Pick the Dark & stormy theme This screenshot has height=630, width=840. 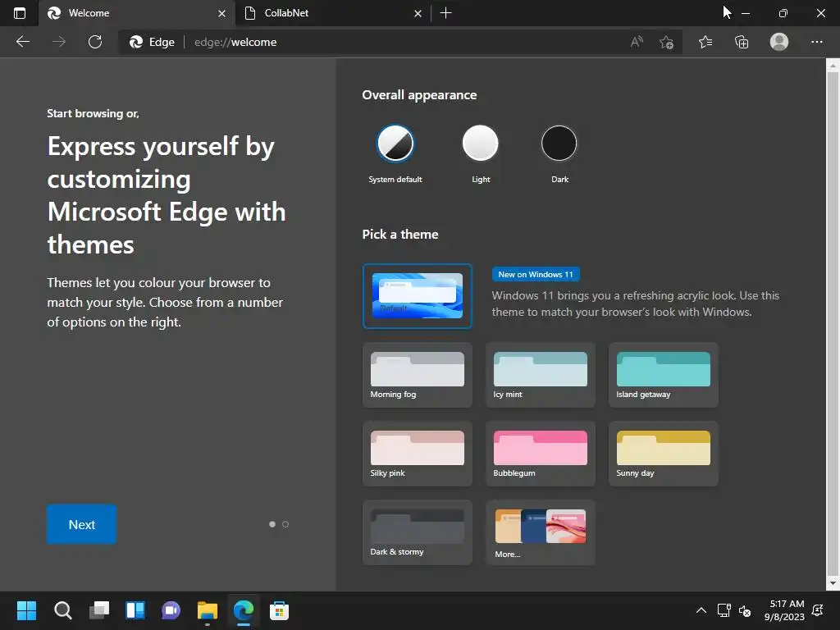pyautogui.click(x=418, y=532)
